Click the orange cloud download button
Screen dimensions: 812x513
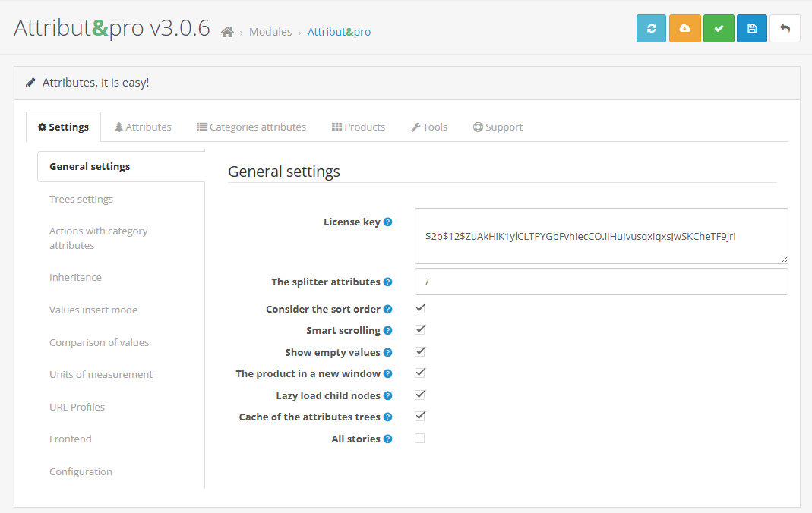(x=684, y=29)
